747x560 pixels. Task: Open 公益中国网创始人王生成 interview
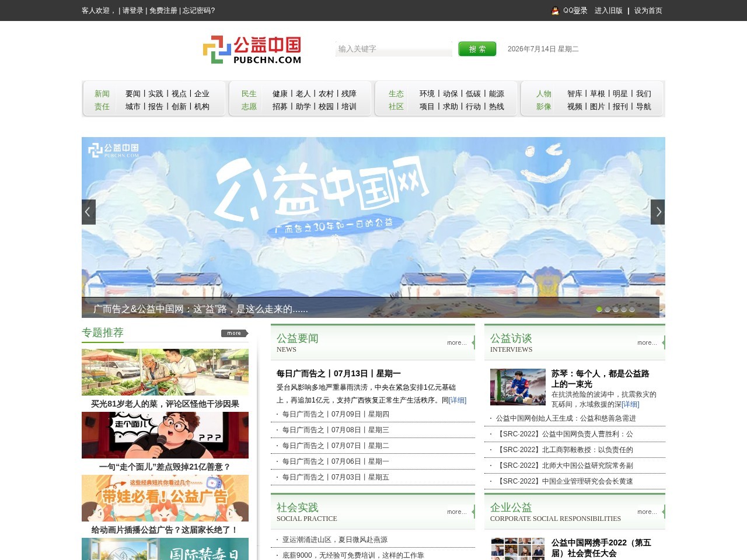pyautogui.click(x=566, y=418)
